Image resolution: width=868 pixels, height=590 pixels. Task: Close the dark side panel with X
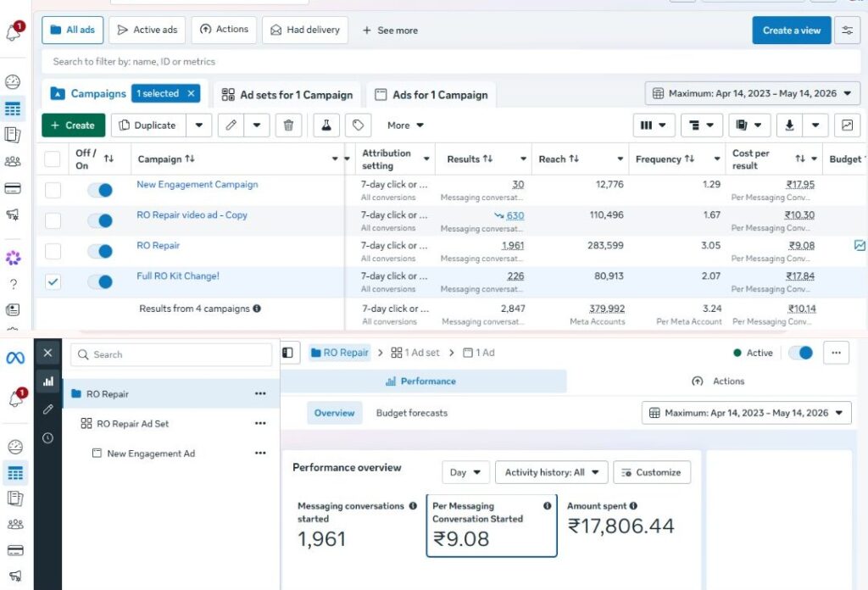coord(48,353)
